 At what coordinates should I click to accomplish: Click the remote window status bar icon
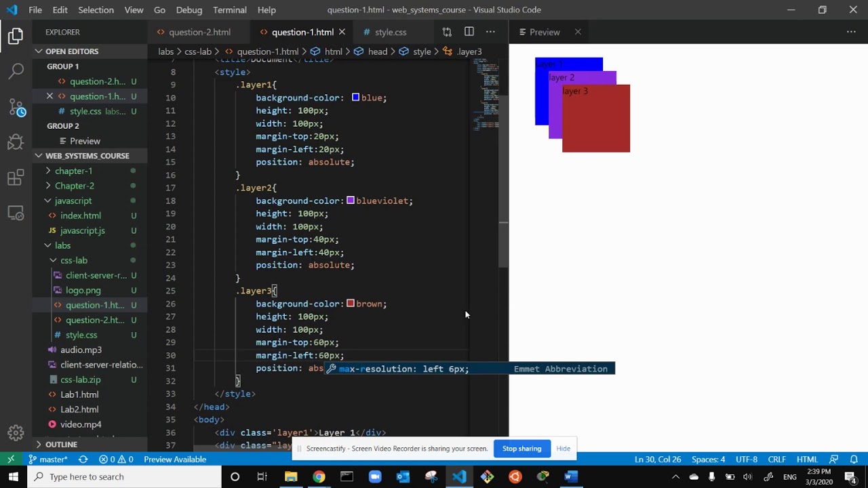tap(11, 459)
